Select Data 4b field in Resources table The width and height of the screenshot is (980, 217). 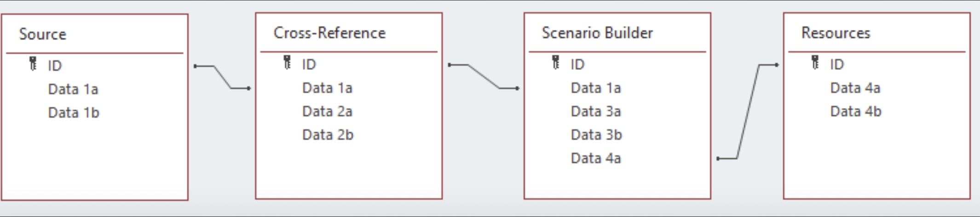pos(855,111)
